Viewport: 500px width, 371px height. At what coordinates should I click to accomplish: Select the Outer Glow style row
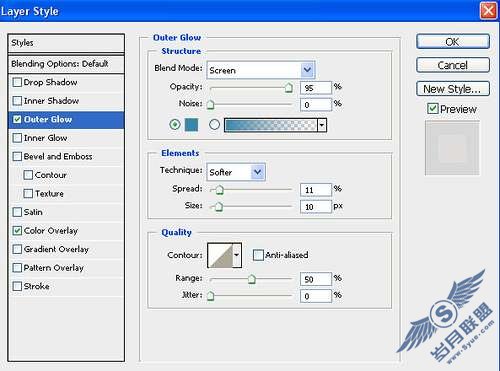point(66,120)
